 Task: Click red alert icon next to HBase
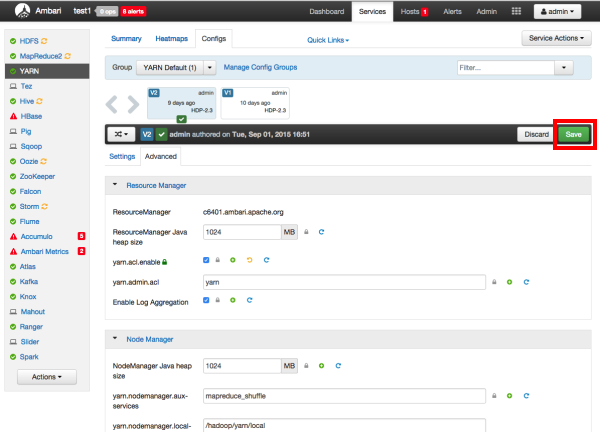[13, 116]
